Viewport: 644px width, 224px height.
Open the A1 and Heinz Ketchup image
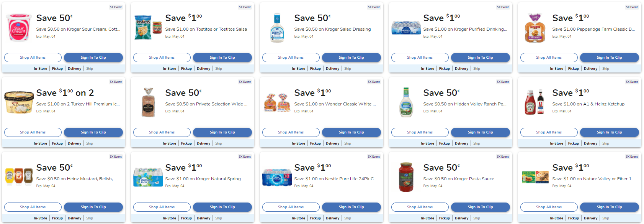click(x=535, y=102)
